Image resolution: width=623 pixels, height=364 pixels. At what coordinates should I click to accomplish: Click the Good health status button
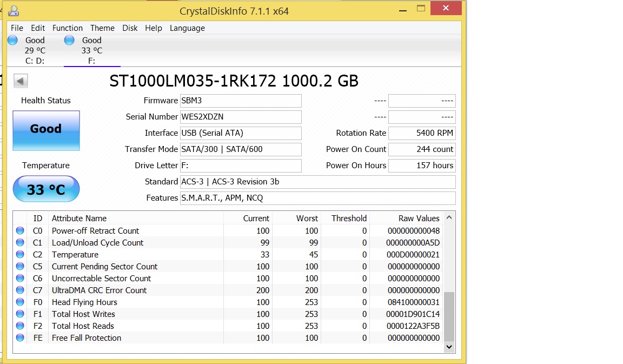click(x=46, y=130)
